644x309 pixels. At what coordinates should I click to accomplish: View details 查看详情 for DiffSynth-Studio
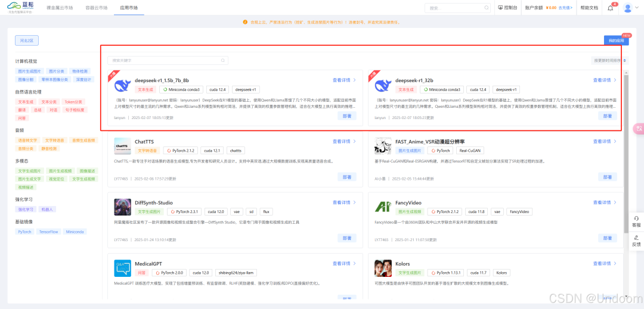tap(344, 202)
